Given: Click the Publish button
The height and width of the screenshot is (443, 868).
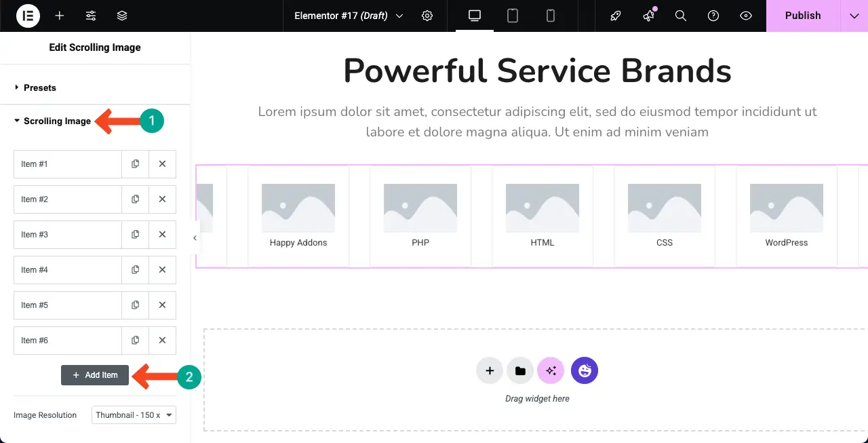Looking at the screenshot, I should (803, 16).
